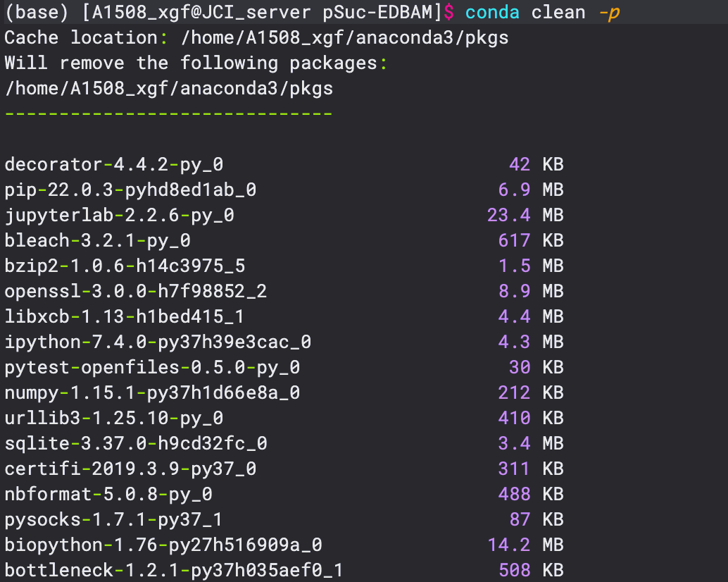Image resolution: width=728 pixels, height=582 pixels.
Task: Click the '87 KB' size of pysocks
Action: coord(536,519)
